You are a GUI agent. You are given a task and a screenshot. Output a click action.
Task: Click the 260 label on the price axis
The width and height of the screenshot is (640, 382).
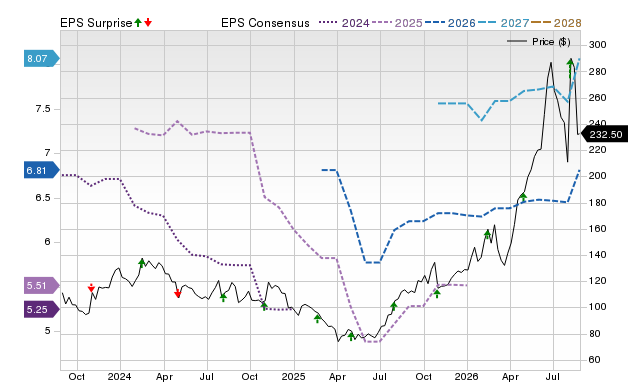598,98
